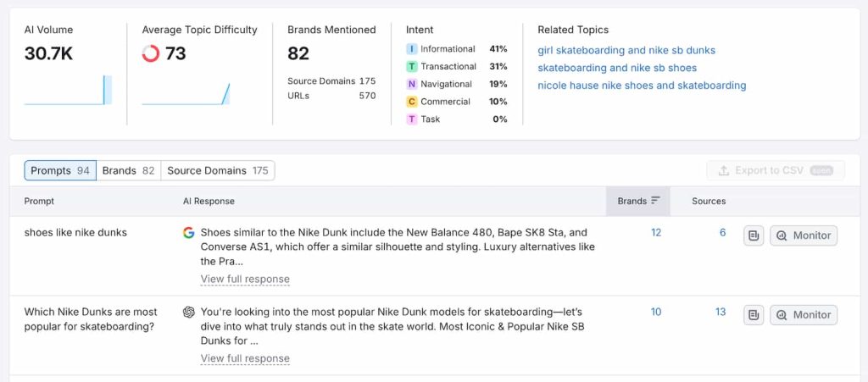Image resolution: width=868 pixels, height=382 pixels.
Task: Open 'girl skateboarding and nike sb dunks' topic
Action: pos(626,50)
